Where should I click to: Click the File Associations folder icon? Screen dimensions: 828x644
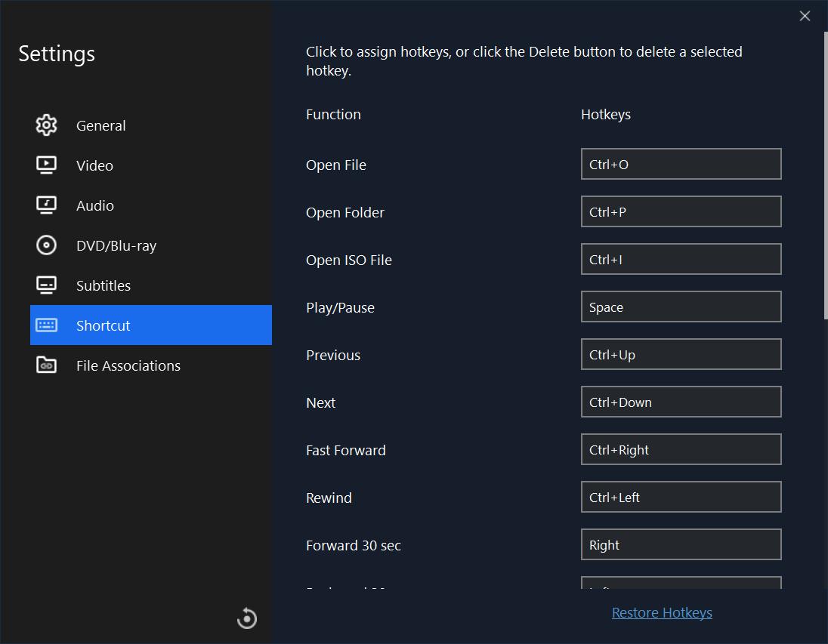pos(46,365)
